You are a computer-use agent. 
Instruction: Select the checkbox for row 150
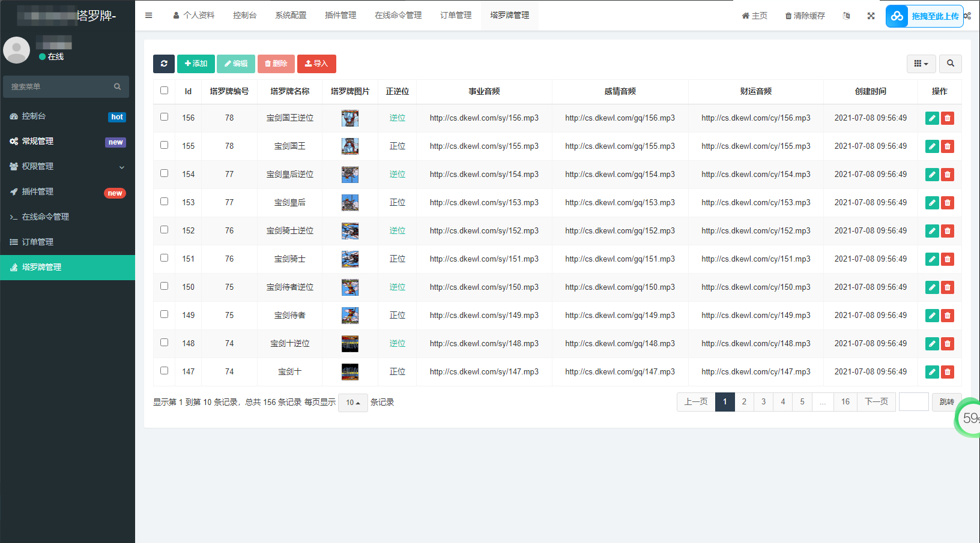[x=164, y=286]
